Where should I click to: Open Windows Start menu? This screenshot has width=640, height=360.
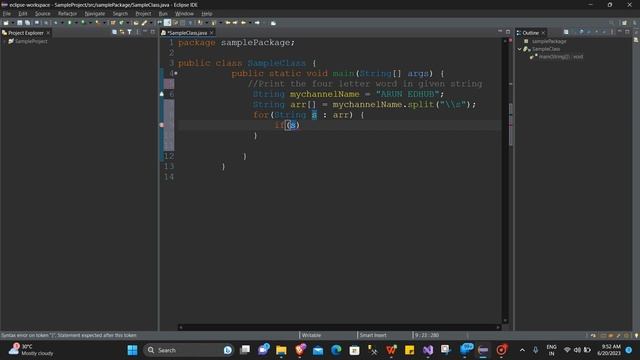pos(132,350)
